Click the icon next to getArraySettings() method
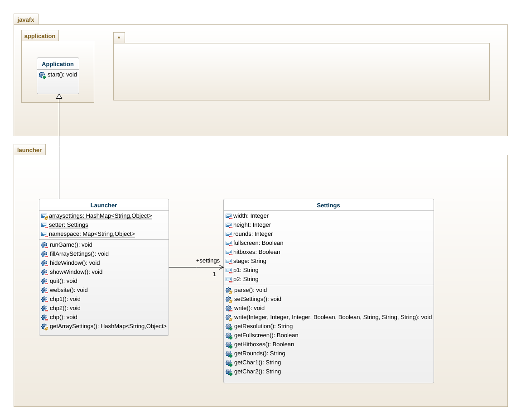This screenshot has height=420, width=521. (x=44, y=327)
